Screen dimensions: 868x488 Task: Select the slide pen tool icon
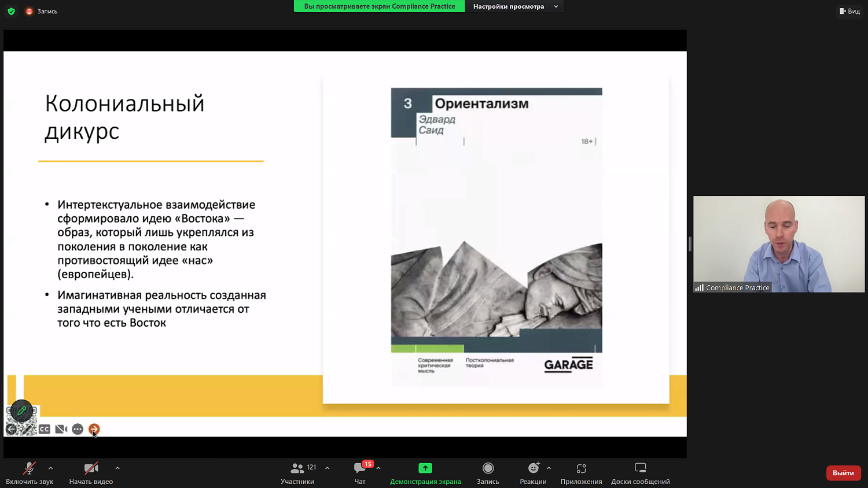pos(28,429)
